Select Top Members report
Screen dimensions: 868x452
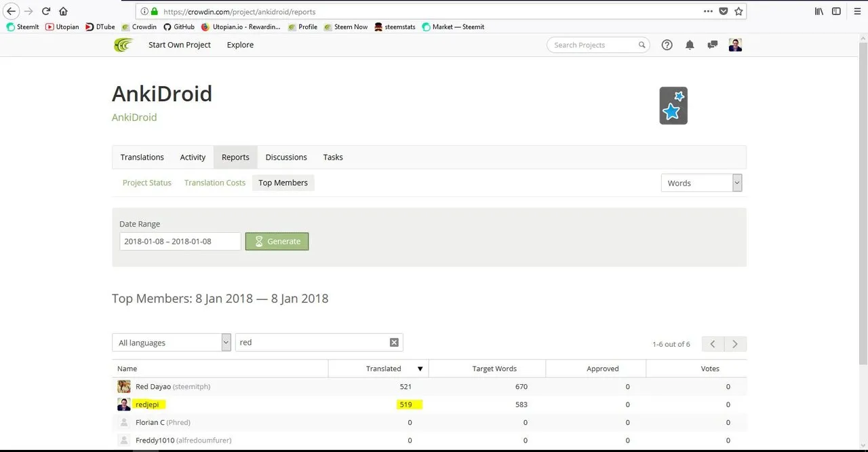click(x=283, y=183)
